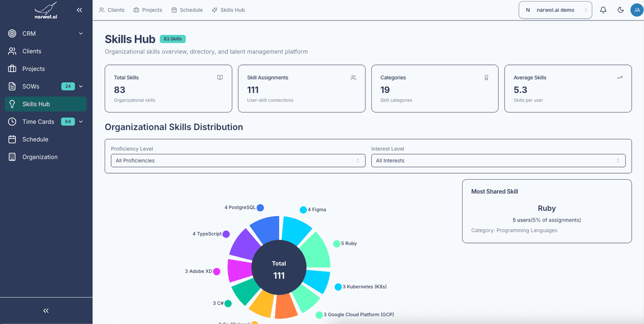Toggle dark mode with the moon icon
This screenshot has width=644, height=324.
pos(620,10)
